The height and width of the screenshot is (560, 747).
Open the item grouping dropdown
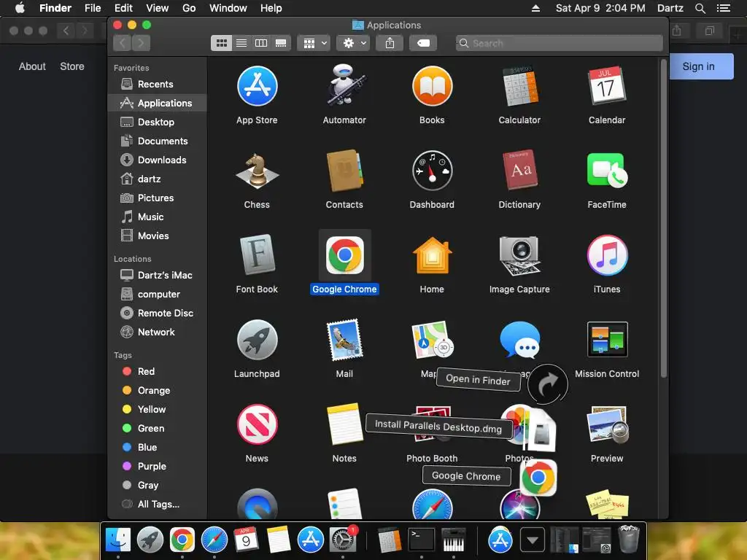[x=314, y=43]
